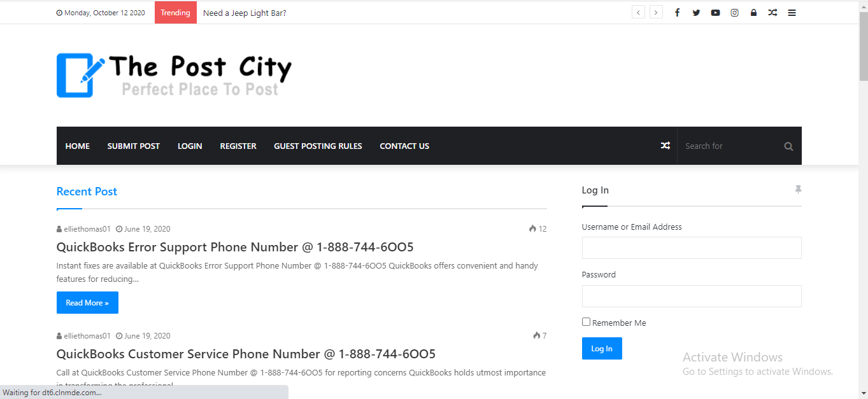Click the previous trending arrow
Image resolution: width=868 pixels, height=399 pixels.
(x=638, y=12)
